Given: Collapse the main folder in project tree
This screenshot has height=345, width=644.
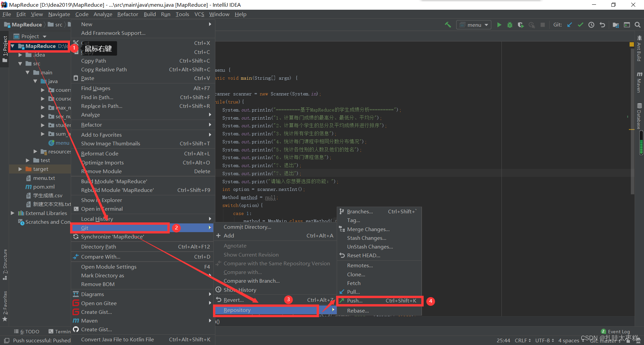Looking at the screenshot, I should (28, 72).
